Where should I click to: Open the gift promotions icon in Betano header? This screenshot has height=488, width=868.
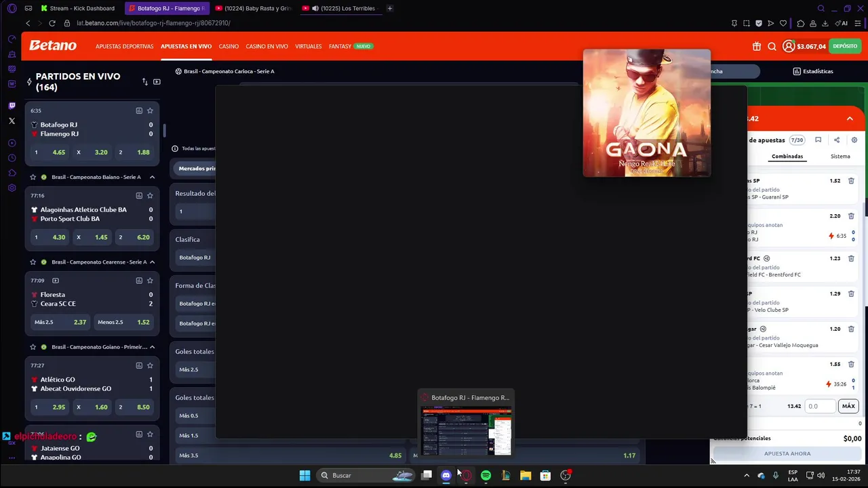[757, 46]
